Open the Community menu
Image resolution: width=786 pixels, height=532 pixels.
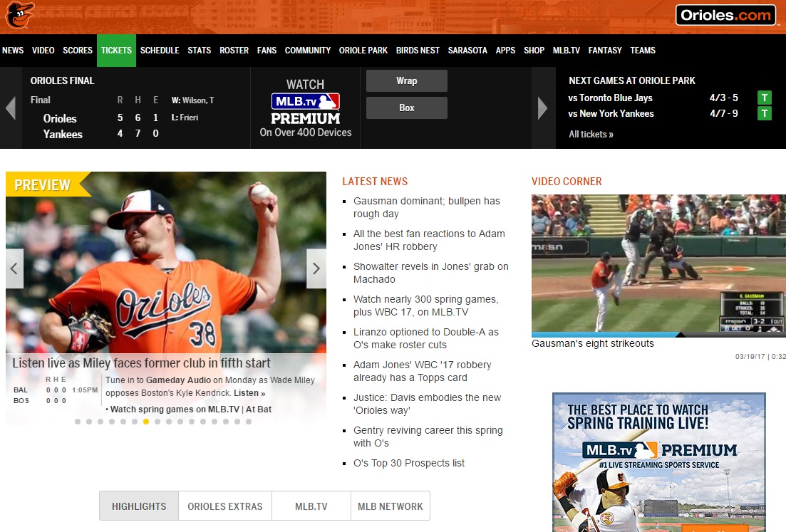pyautogui.click(x=308, y=50)
